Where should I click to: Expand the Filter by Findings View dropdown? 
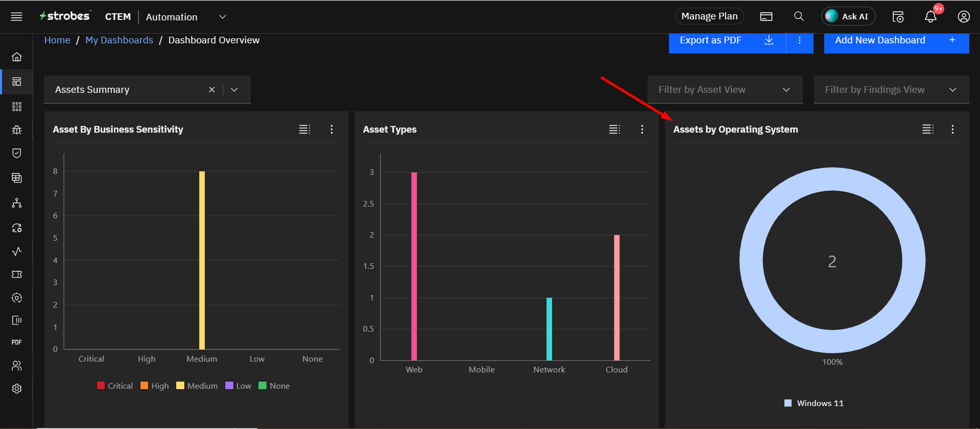pyautogui.click(x=891, y=90)
